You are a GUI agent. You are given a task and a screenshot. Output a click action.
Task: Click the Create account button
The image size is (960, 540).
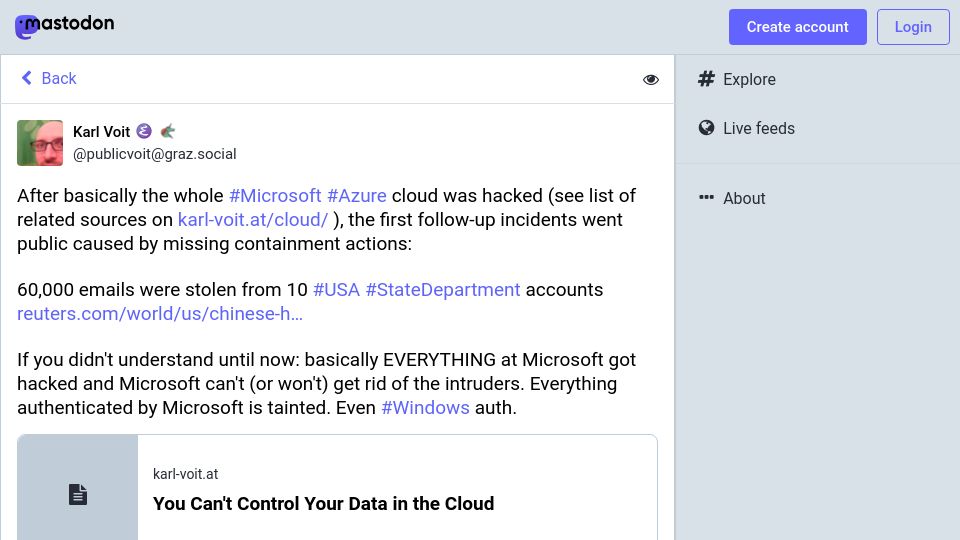coord(797,27)
